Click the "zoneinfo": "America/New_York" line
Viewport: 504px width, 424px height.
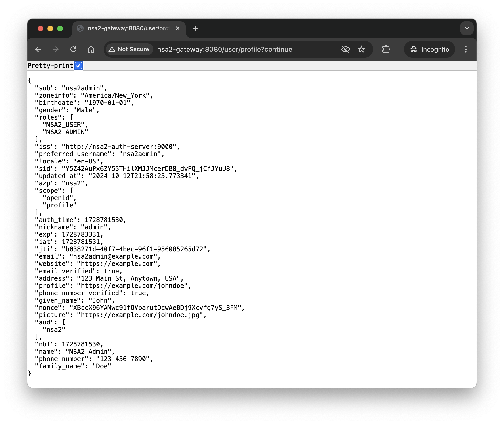(x=94, y=95)
